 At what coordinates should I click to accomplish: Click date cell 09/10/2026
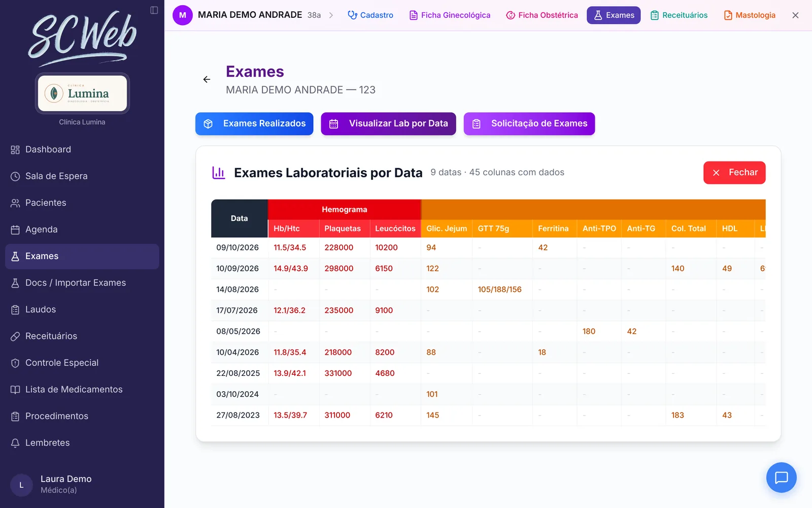(x=238, y=247)
